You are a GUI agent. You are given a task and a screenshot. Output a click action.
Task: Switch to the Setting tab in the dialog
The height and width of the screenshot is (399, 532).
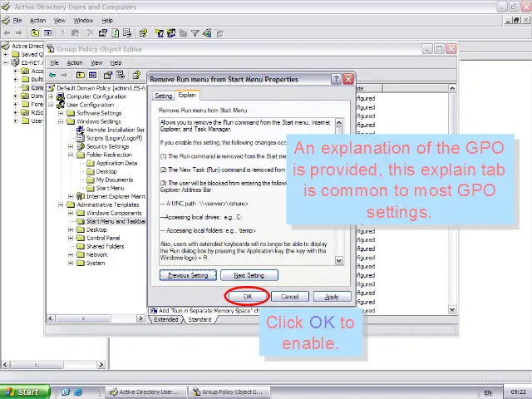click(163, 96)
